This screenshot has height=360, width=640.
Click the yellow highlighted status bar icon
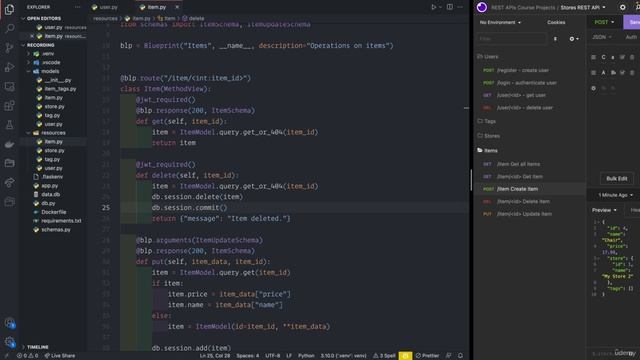pyautogui.click(x=405, y=356)
